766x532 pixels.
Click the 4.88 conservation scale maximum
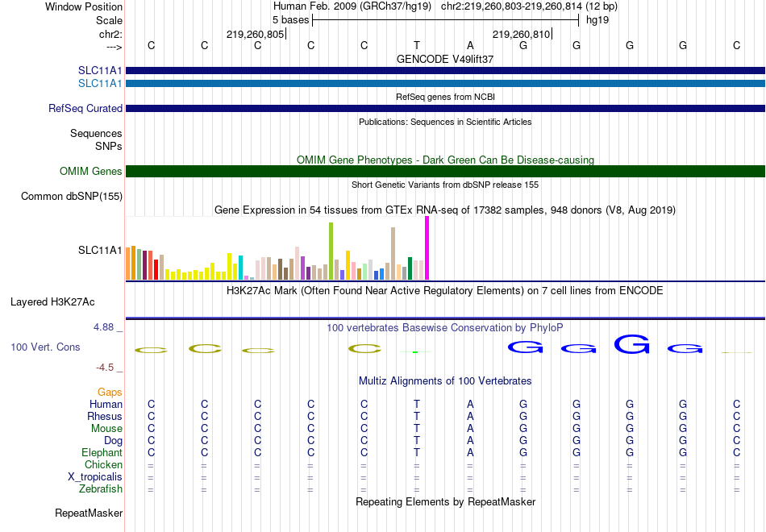coord(103,327)
